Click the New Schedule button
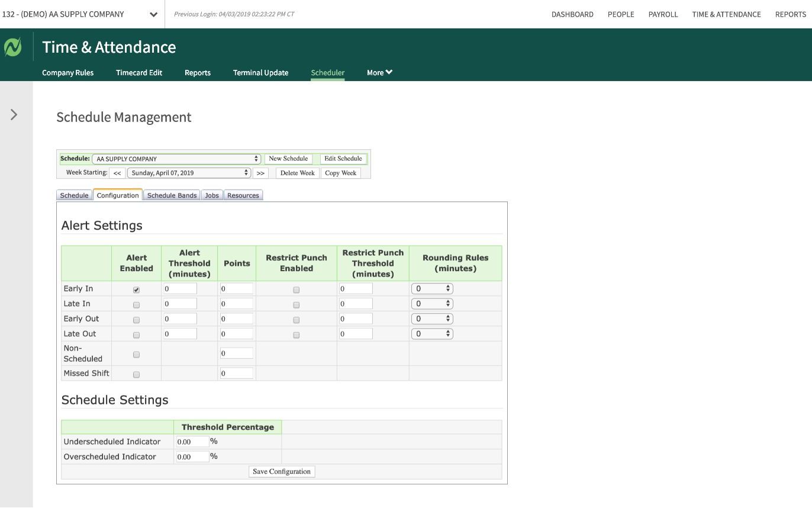 pos(288,159)
